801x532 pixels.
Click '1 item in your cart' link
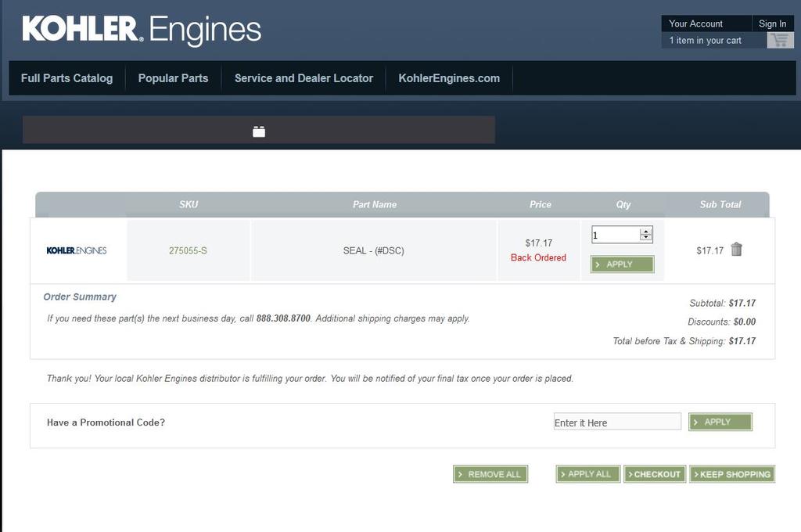pos(705,41)
